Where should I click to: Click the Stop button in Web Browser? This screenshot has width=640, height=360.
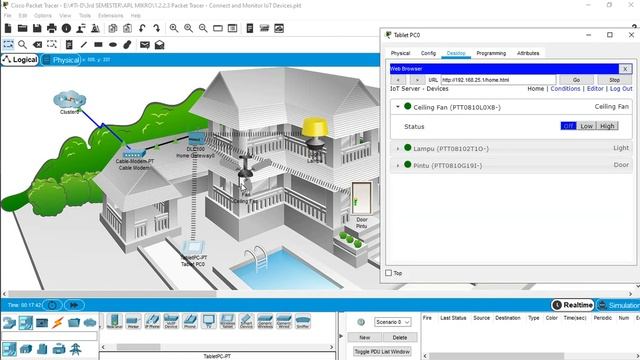[614, 80]
